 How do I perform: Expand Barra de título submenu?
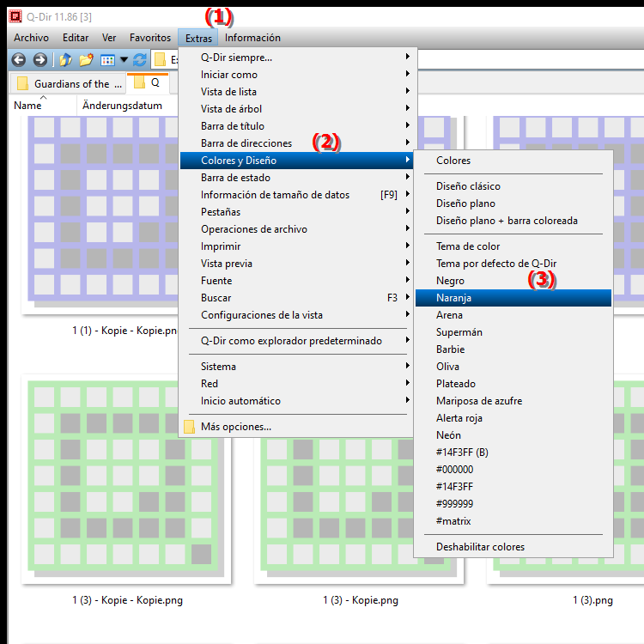[x=296, y=126]
